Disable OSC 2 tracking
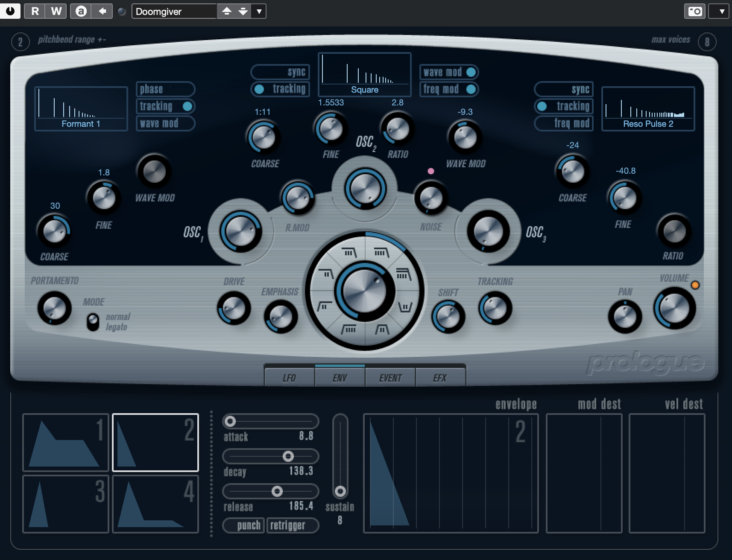 280,89
